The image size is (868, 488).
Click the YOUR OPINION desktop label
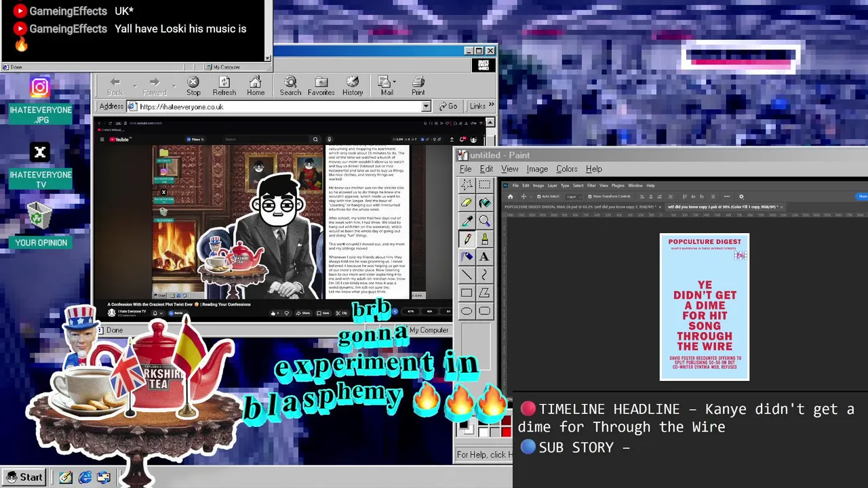[x=41, y=243]
